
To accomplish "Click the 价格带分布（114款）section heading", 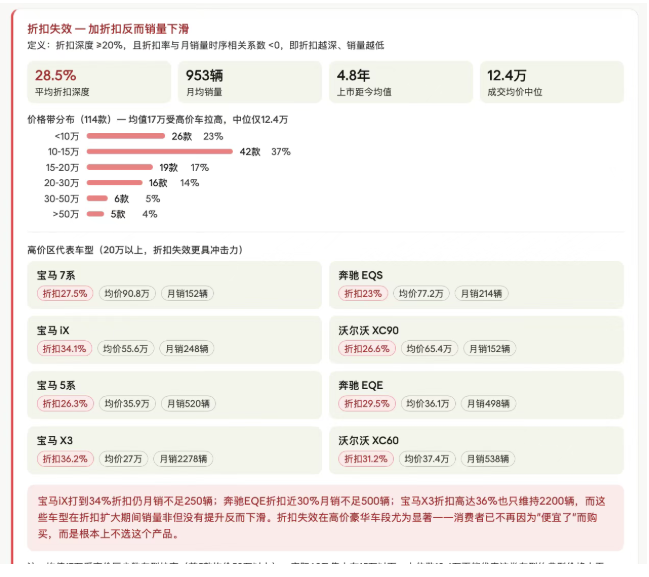I will coord(158,120).
